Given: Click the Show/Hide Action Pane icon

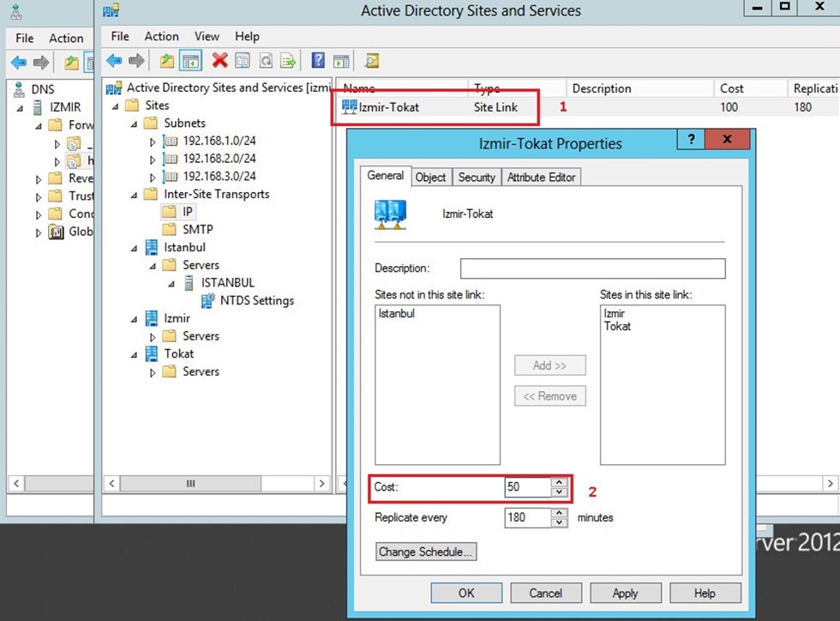Looking at the screenshot, I should 341,61.
